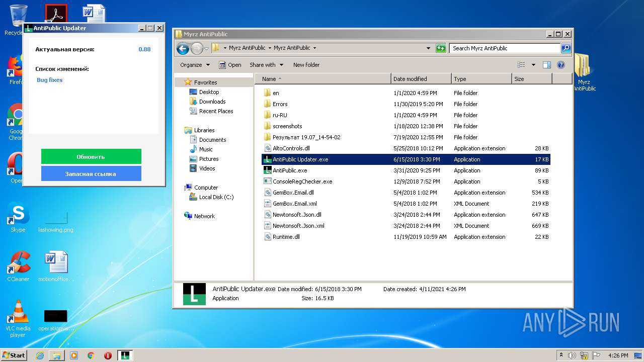The height and width of the screenshot is (362, 644).
Task: Click Internet Explorer in taskbar
Action: click(40, 355)
